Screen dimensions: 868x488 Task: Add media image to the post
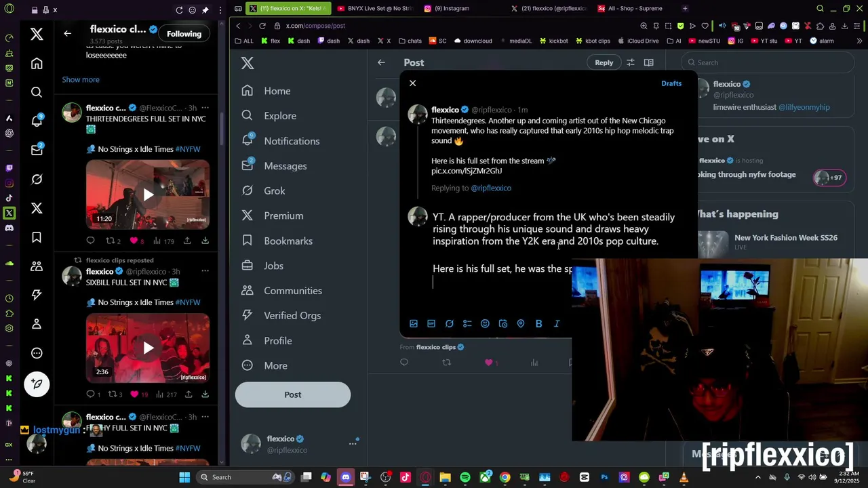pos(414,324)
